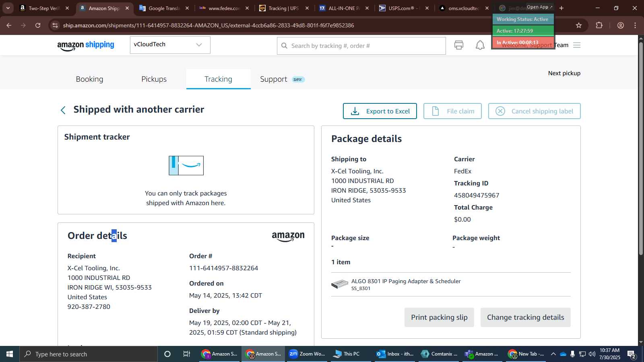This screenshot has height=362, width=644.
Task: Click Cancel shipping label button
Action: (x=534, y=111)
